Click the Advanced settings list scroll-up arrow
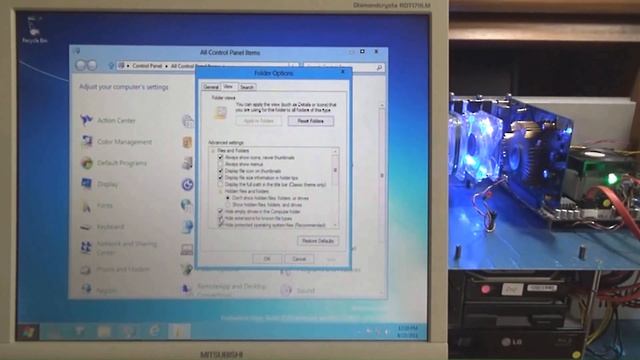The width and height of the screenshot is (640, 360). [335, 151]
